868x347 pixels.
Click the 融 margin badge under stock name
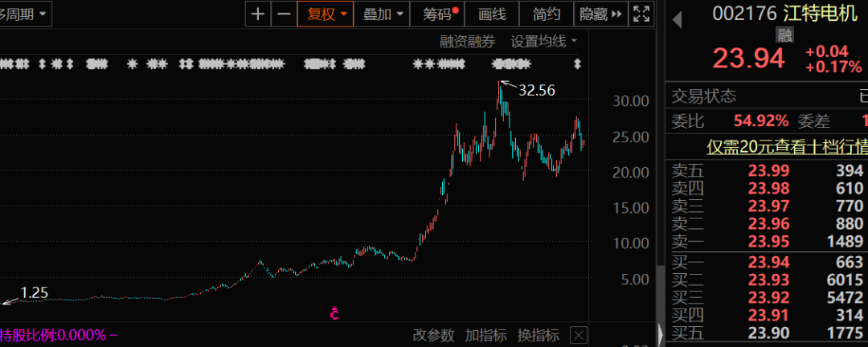pos(784,35)
